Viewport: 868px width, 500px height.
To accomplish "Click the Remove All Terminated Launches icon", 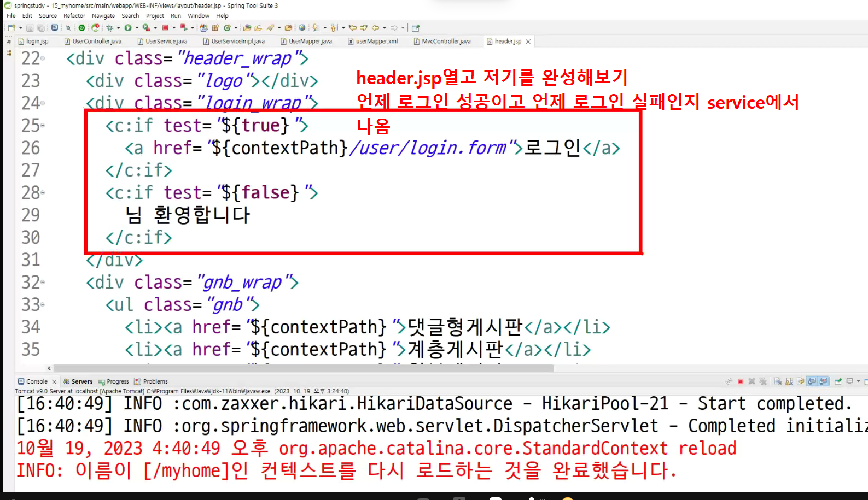I will (763, 381).
